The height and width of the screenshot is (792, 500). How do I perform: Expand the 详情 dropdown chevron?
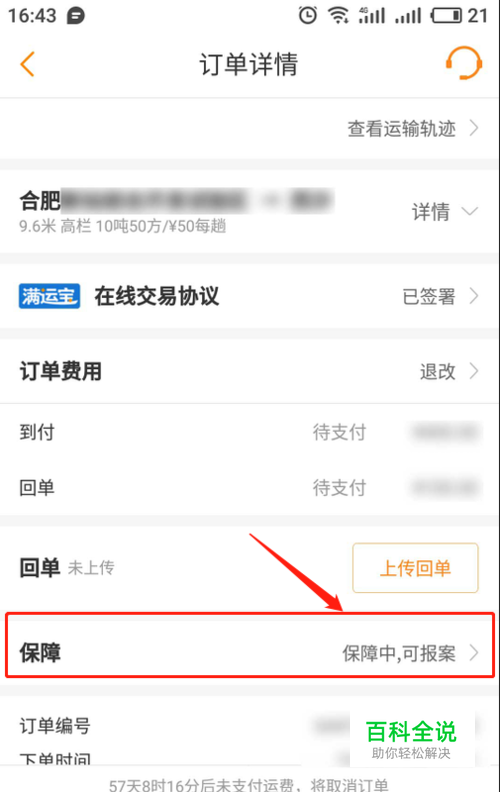click(470, 211)
